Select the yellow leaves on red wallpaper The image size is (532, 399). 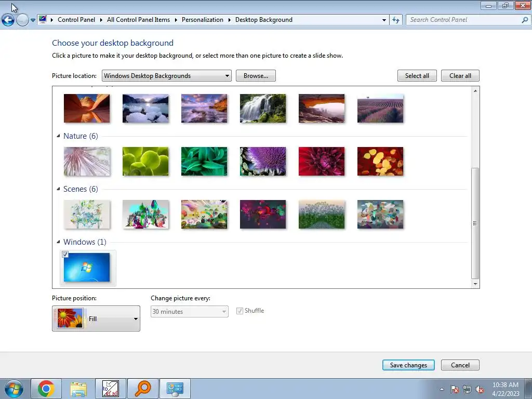[x=380, y=161]
